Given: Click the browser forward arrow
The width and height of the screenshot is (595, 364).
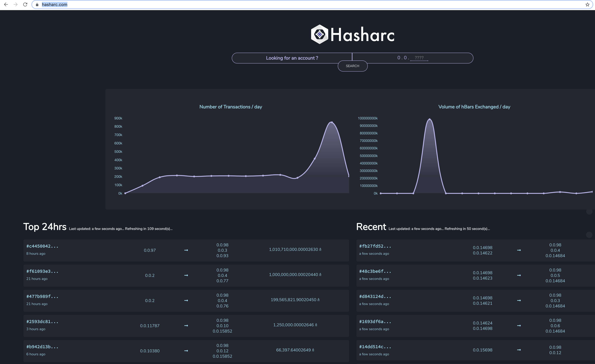Looking at the screenshot, I should (x=15, y=4).
